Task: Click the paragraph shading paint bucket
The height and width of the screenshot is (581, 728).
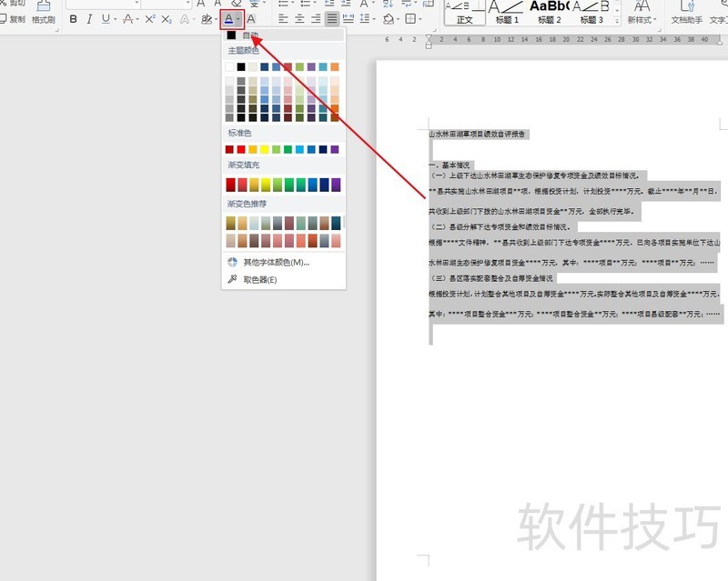Action: (x=389, y=19)
